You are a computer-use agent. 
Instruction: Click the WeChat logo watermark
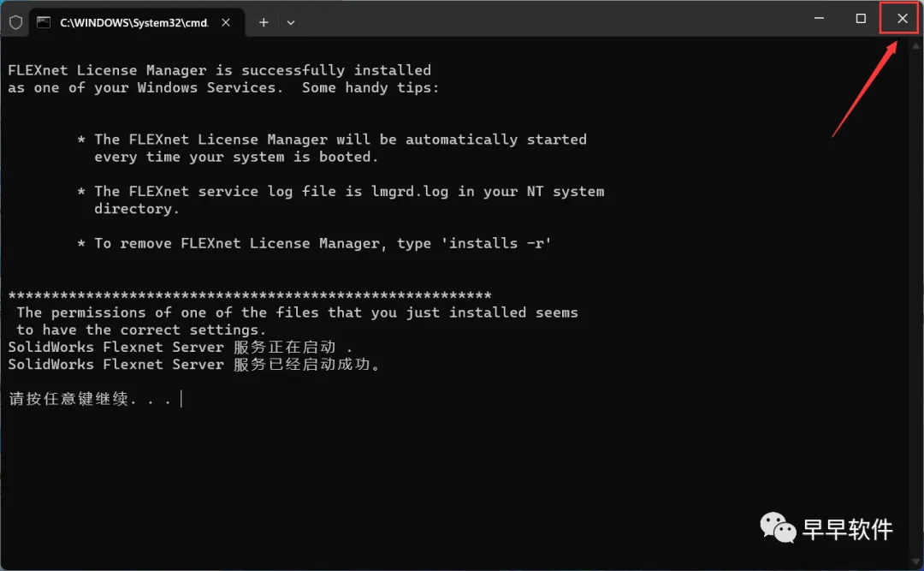[778, 527]
